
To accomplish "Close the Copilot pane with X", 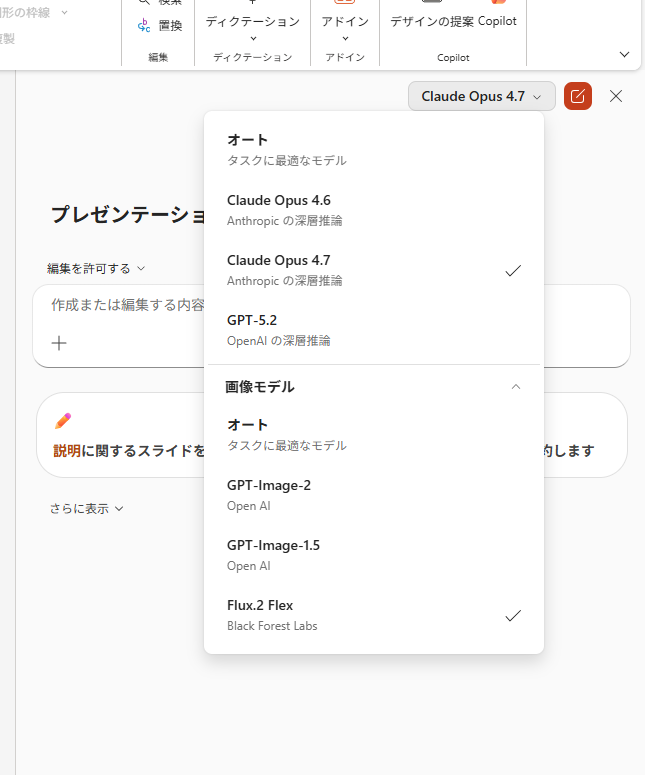I will [615, 96].
